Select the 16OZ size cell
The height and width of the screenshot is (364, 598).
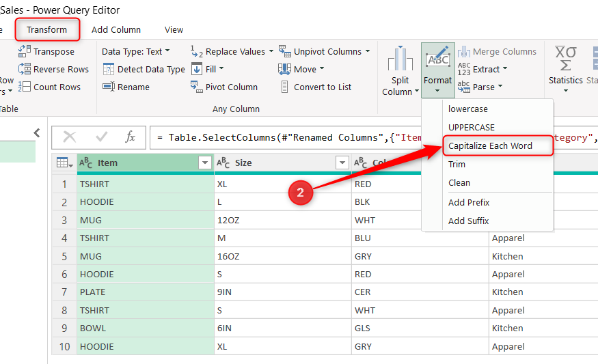click(x=283, y=256)
